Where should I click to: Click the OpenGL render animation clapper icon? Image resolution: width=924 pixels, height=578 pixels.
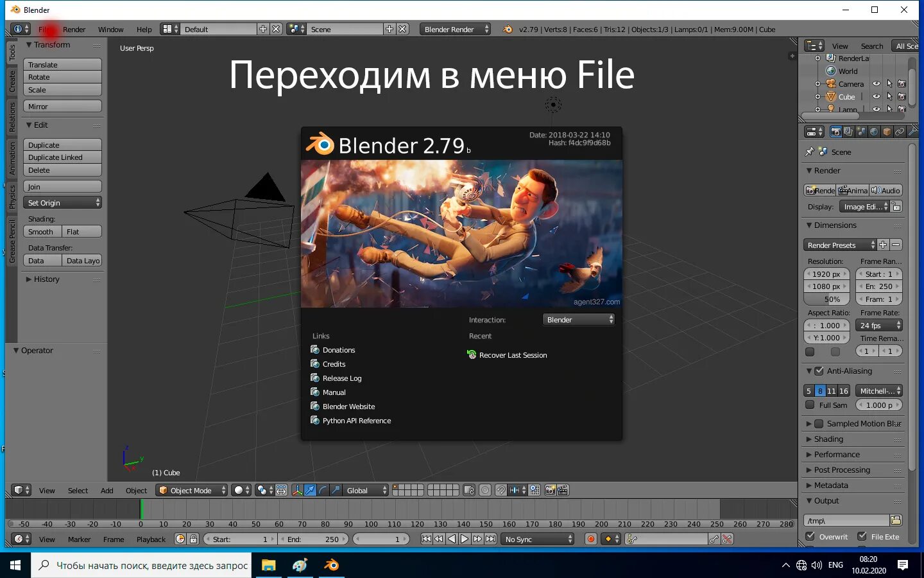pyautogui.click(x=563, y=490)
